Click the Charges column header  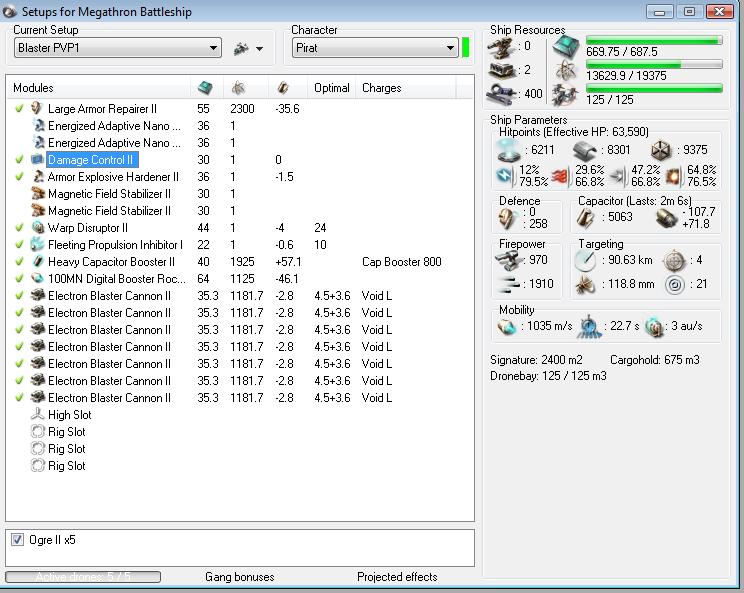406,88
